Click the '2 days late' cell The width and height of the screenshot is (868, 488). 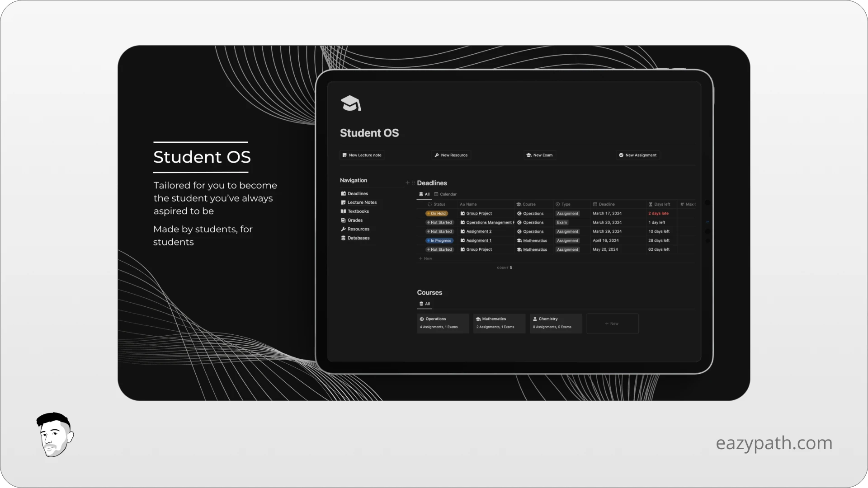tap(658, 214)
